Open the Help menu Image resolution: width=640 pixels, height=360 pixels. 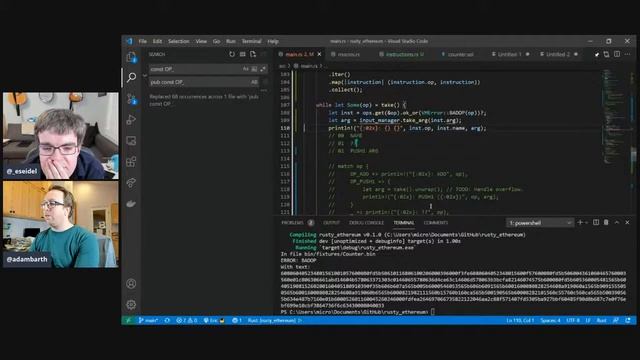tap(273, 41)
